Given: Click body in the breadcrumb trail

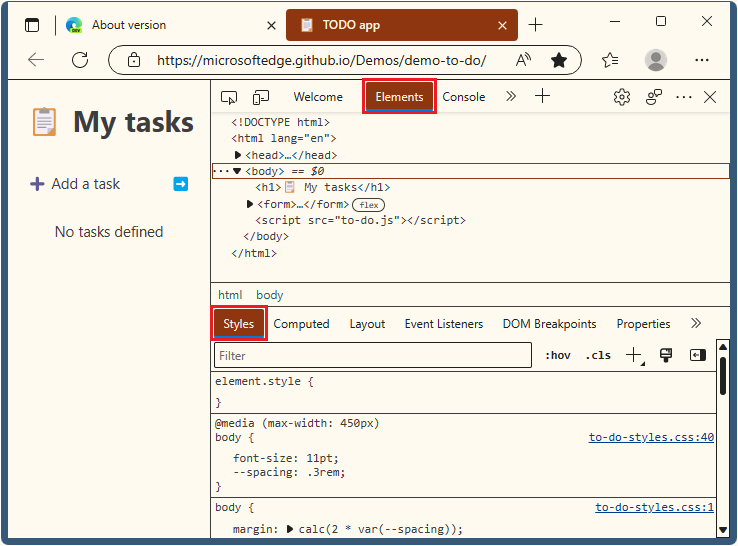Looking at the screenshot, I should pos(270,295).
